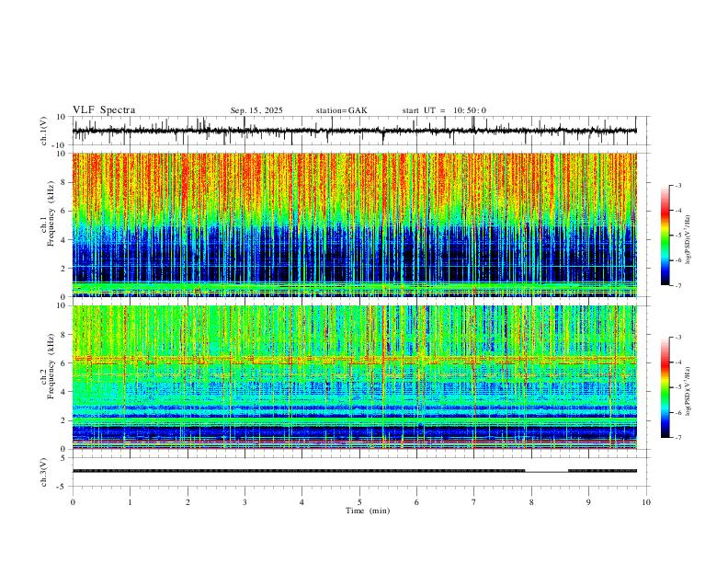Click the "8" kHz tick on ch.1 axis
Image resolution: width=728 pixels, height=563 pixels.
coord(64,182)
